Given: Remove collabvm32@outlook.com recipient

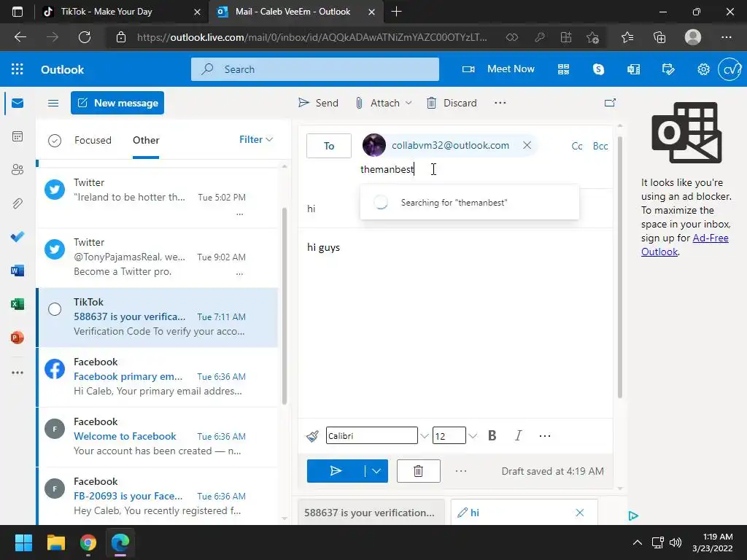Looking at the screenshot, I should coord(527,145).
